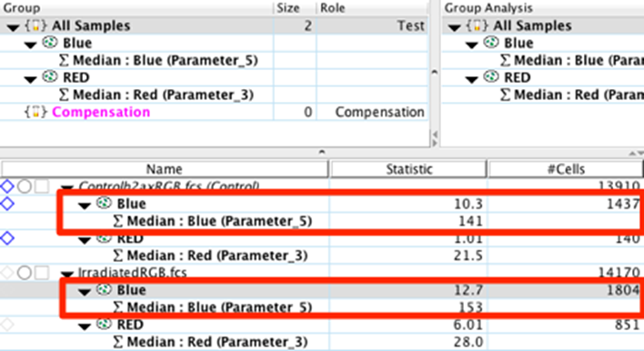This screenshot has width=644, height=351.
Task: Check the square box on IrradiatedRGB.fcs row
Action: [x=42, y=272]
